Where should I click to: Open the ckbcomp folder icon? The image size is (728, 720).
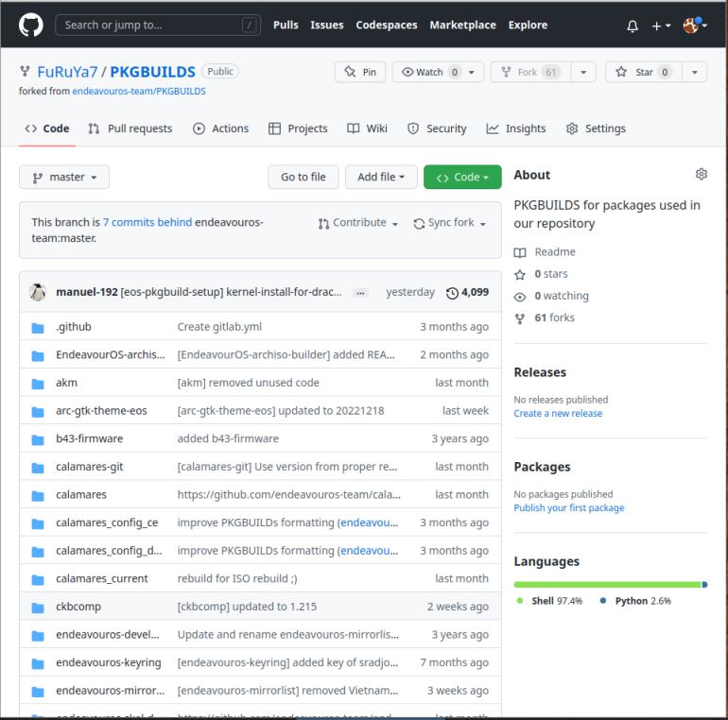[x=38, y=608]
